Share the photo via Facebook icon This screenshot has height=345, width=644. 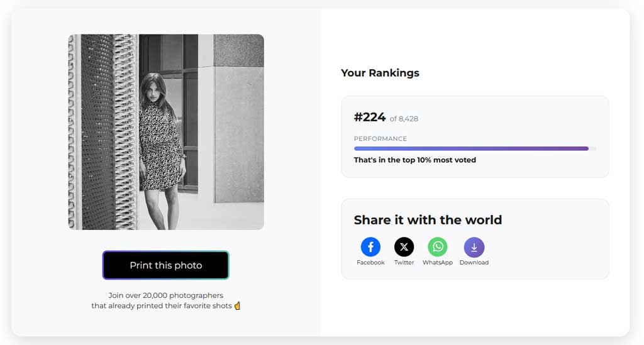(370, 247)
